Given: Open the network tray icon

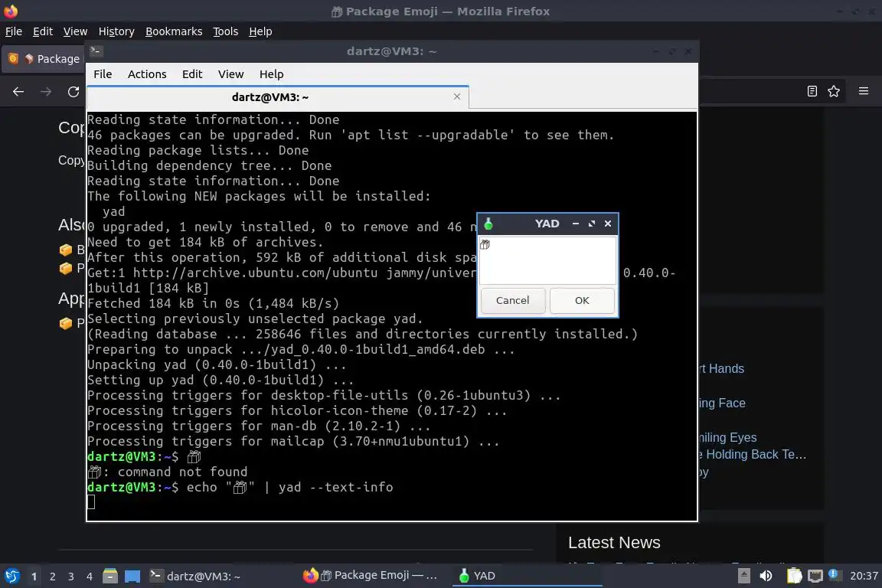Looking at the screenshot, I should pos(815,577).
